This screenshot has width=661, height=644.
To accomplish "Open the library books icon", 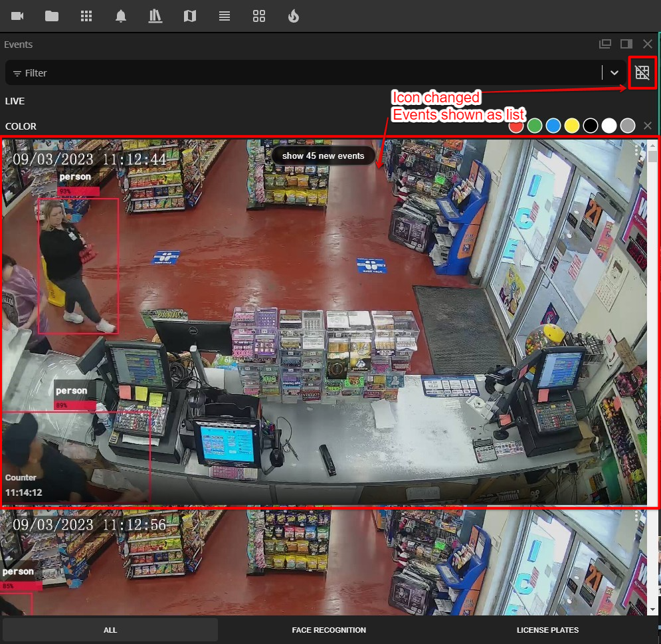I will 155,16.
